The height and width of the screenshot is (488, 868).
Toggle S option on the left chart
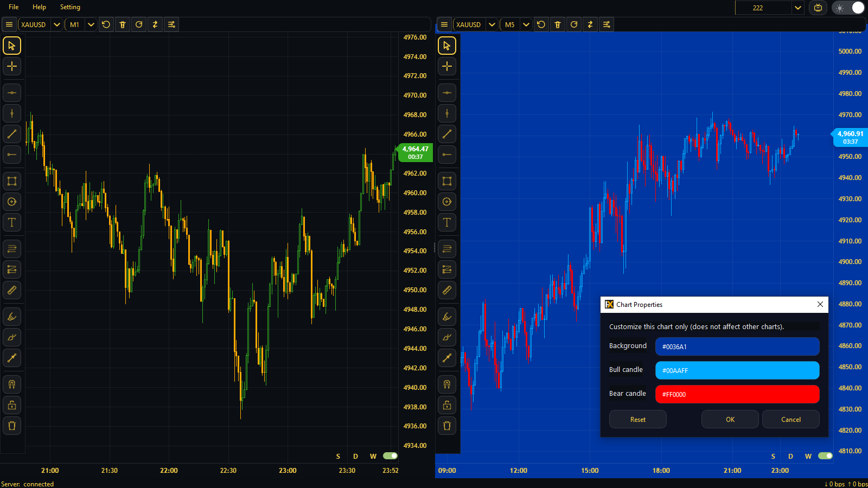click(x=338, y=457)
